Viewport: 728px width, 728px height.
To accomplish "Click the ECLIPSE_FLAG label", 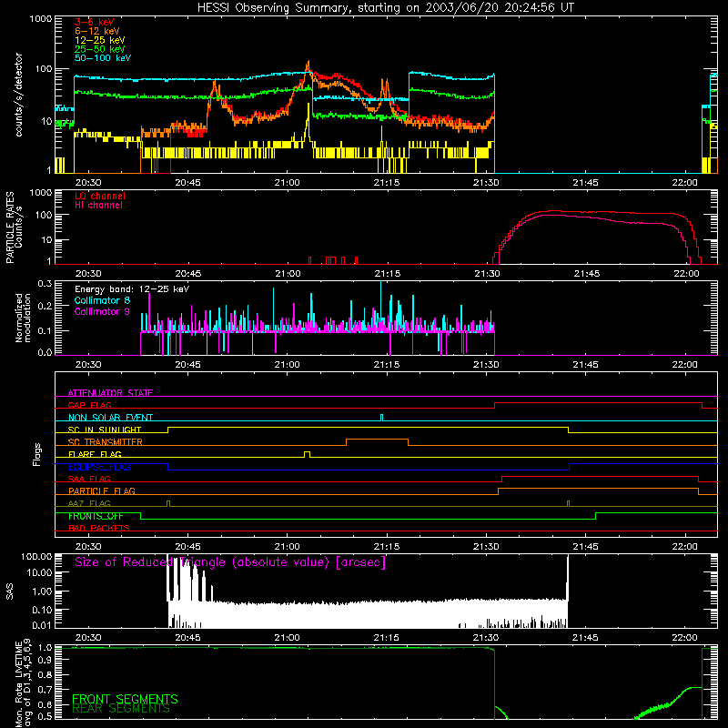I will click(99, 467).
